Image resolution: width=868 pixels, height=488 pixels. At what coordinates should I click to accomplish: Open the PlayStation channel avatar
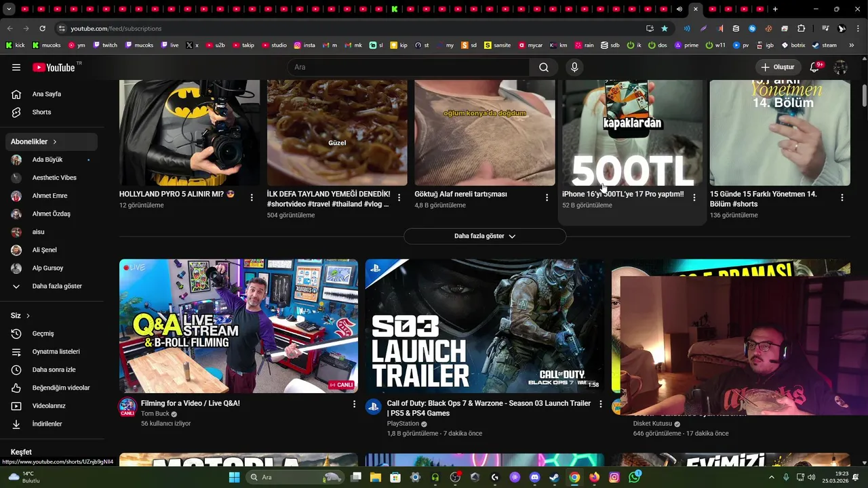pos(373,407)
